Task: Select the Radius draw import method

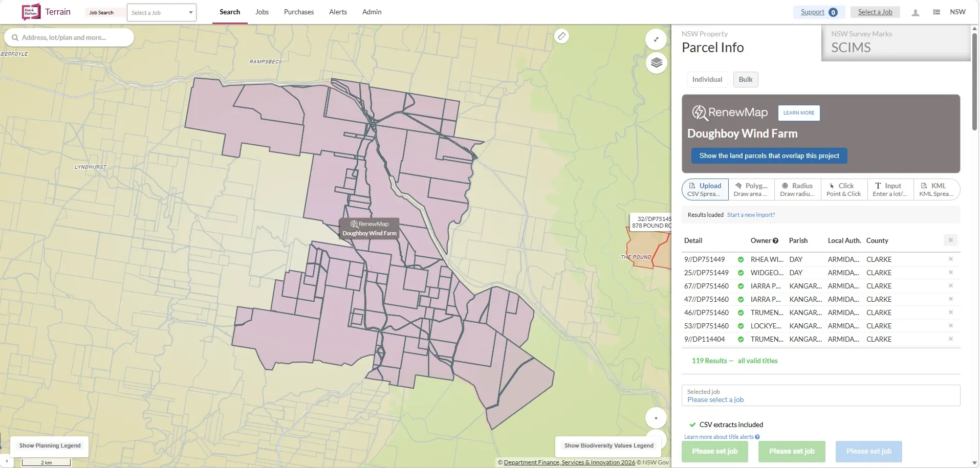Action: point(797,189)
